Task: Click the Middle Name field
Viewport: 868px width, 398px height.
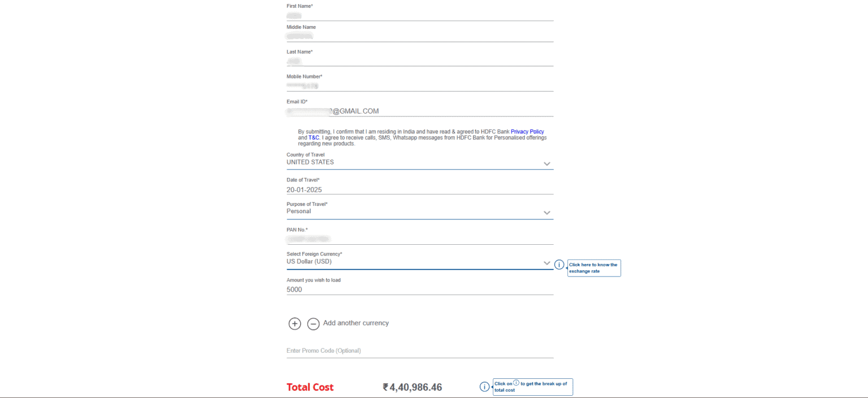Action: tap(420, 36)
